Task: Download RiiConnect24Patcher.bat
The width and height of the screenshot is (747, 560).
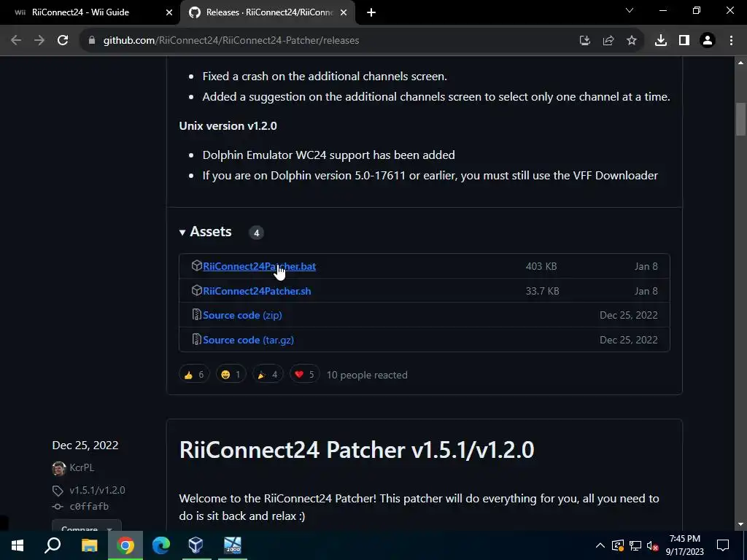Action: click(x=259, y=266)
